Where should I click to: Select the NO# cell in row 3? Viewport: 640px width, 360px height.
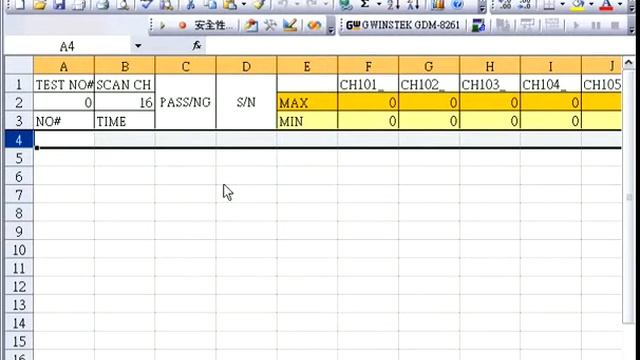click(x=64, y=121)
